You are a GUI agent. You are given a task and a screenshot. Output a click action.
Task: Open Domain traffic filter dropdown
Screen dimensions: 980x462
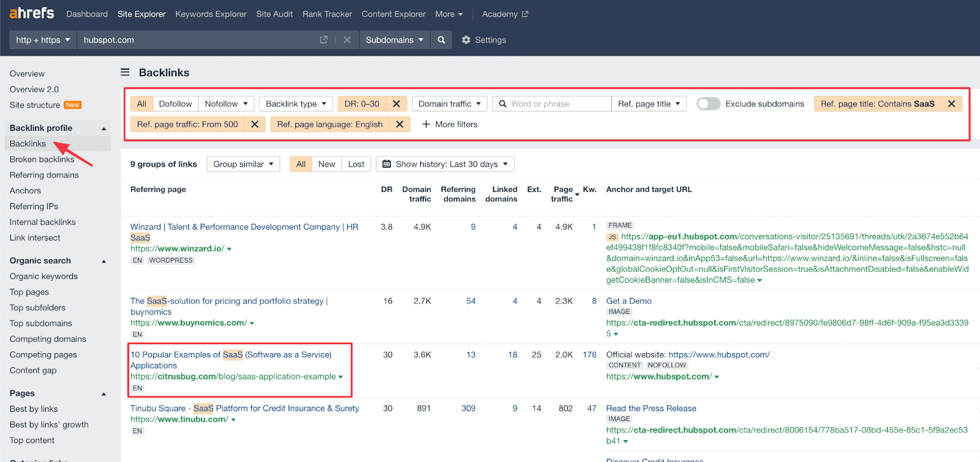click(x=450, y=104)
